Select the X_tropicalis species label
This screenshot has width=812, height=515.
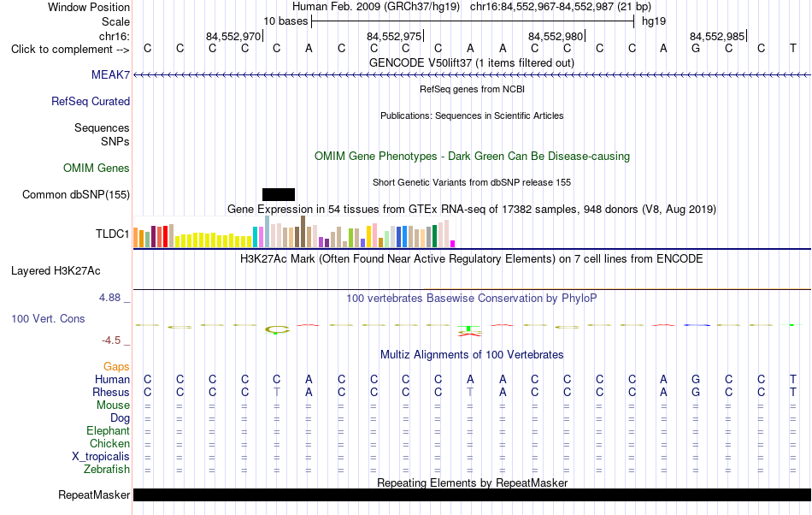(101, 457)
